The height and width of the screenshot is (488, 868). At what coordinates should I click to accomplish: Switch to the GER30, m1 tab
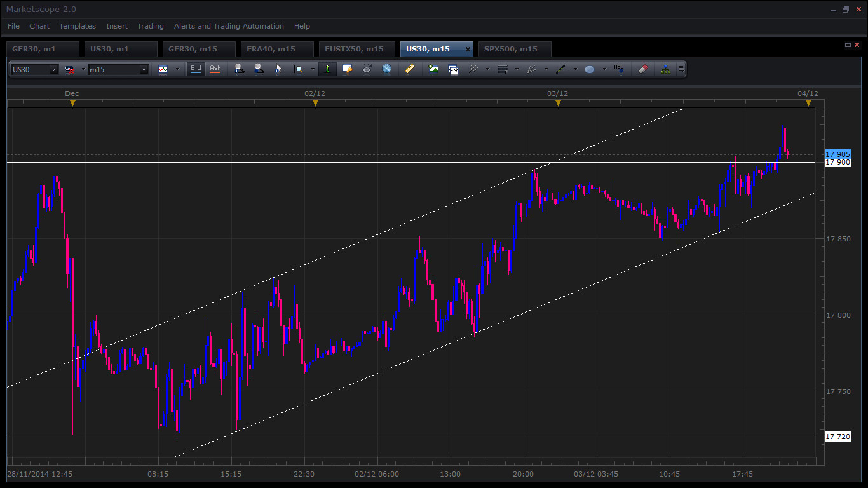coord(43,49)
